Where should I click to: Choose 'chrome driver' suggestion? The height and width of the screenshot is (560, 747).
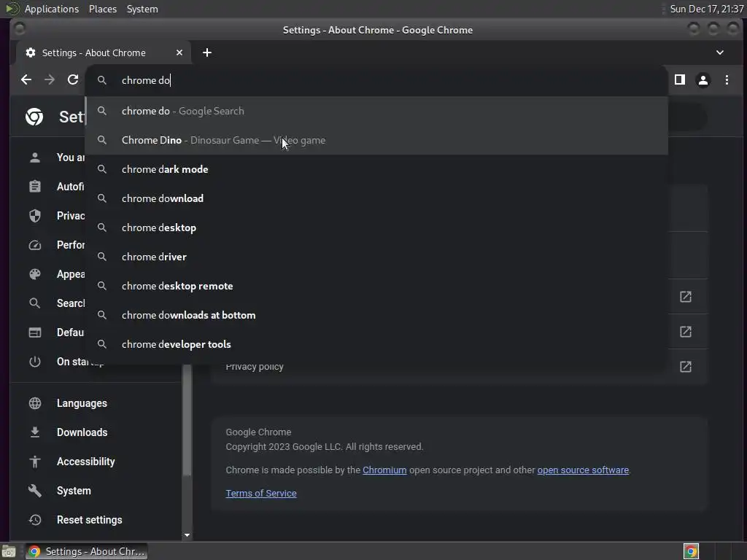click(x=376, y=257)
